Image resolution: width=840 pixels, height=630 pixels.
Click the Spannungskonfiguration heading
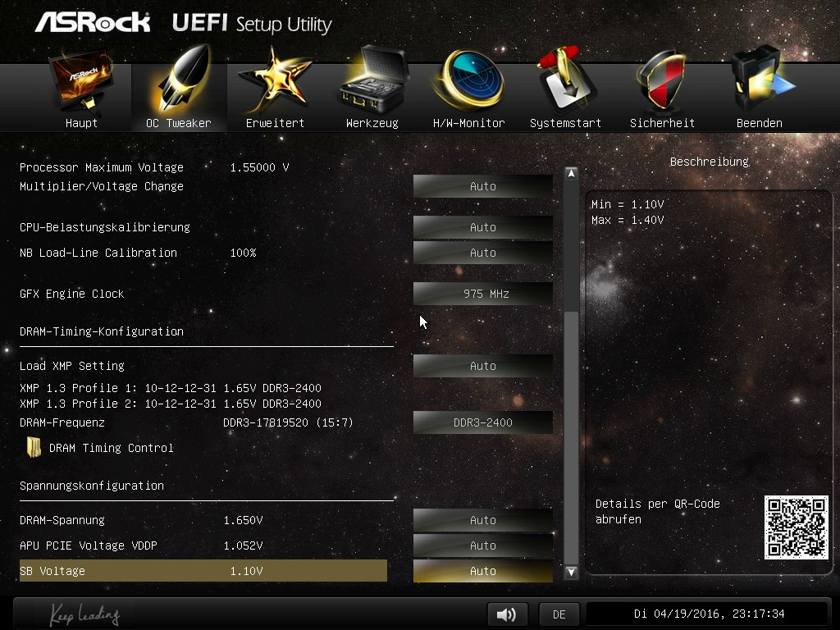pos(92,486)
